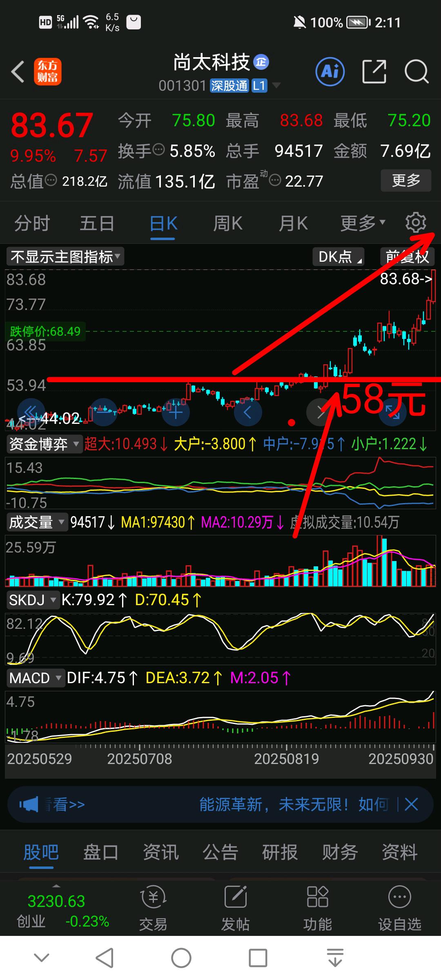Tap Android recent apps square
Image resolution: width=441 pixels, height=980 pixels.
258,958
